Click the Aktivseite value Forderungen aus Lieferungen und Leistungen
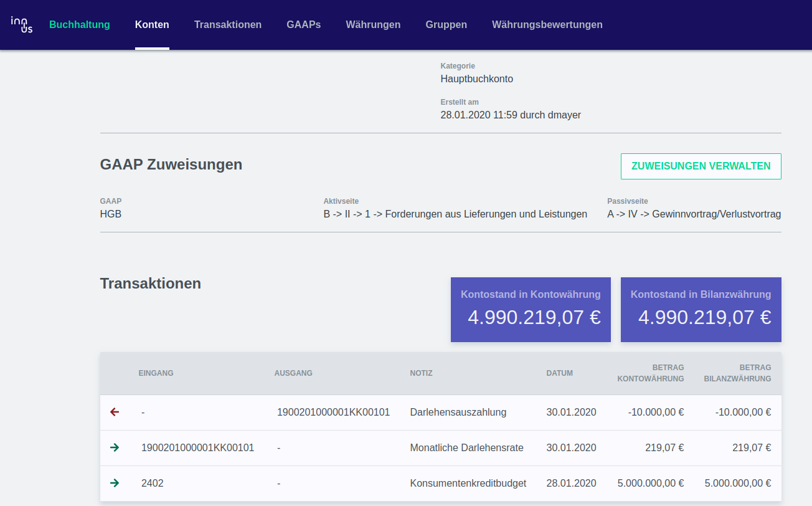The width and height of the screenshot is (812, 506). (x=455, y=214)
